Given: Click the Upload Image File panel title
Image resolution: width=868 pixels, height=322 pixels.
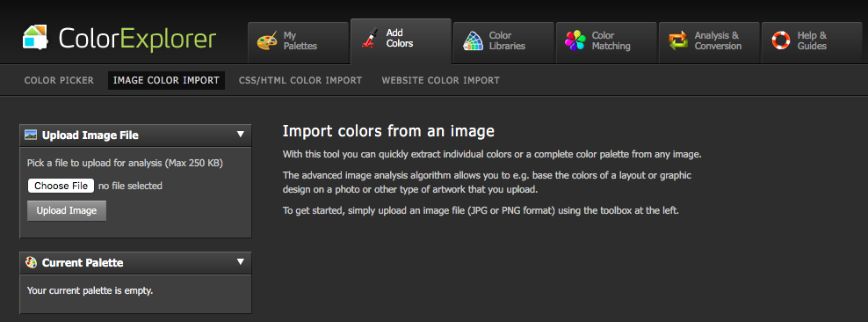Looking at the screenshot, I should click(x=90, y=135).
